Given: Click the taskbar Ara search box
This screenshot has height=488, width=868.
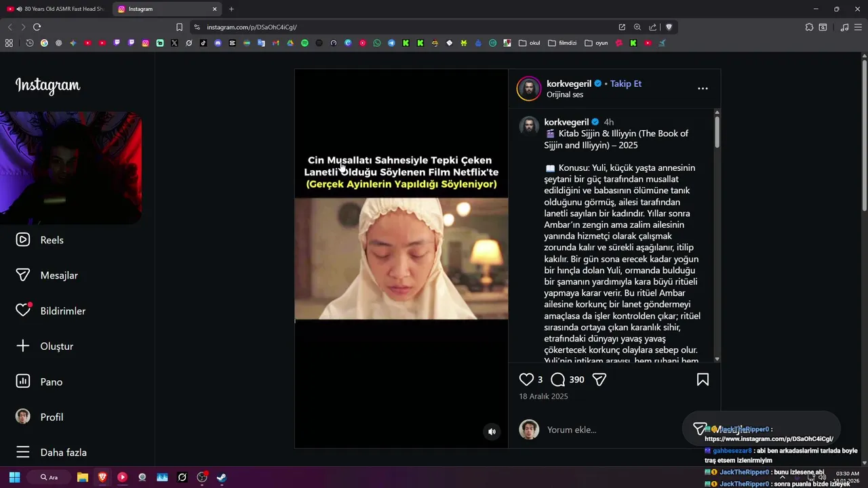Looking at the screenshot, I should (49, 477).
